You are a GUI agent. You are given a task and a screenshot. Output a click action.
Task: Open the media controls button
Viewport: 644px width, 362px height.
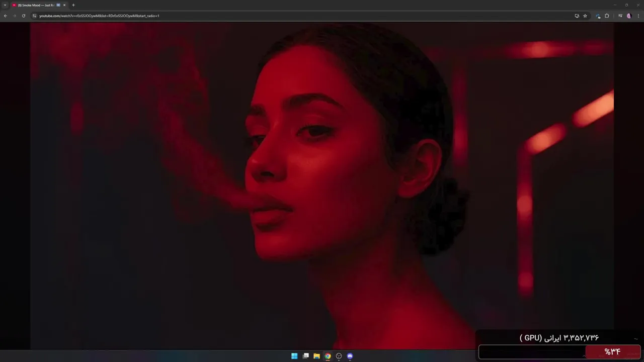[x=620, y=16]
